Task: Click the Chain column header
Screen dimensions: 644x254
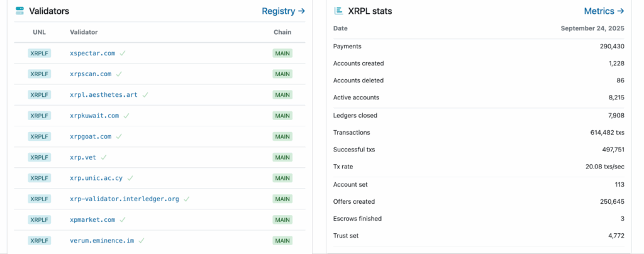Action: tap(282, 32)
